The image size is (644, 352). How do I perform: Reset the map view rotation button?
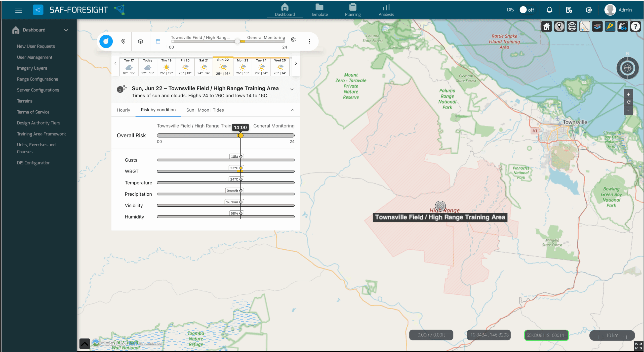click(x=628, y=102)
